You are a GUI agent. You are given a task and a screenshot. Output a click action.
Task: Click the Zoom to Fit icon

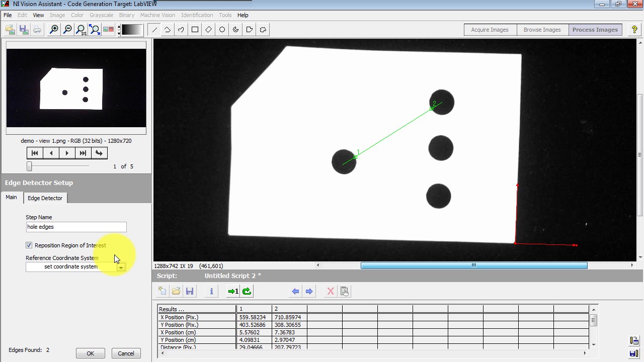[95, 30]
